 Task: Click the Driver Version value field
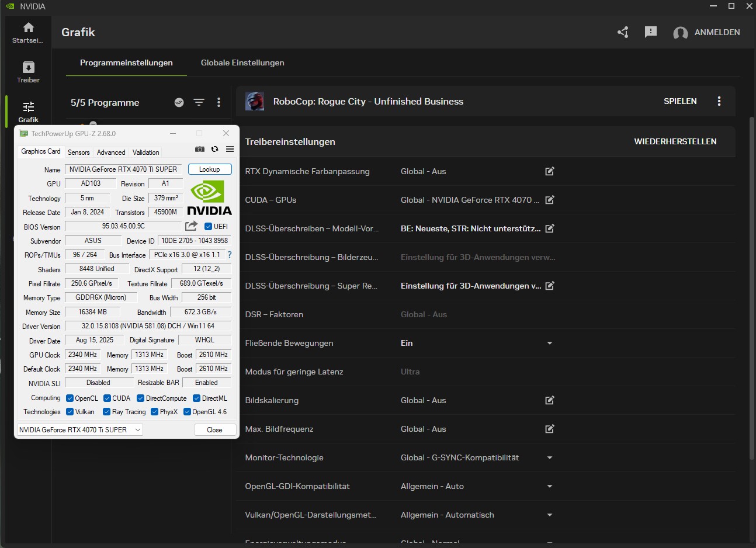tap(148, 326)
